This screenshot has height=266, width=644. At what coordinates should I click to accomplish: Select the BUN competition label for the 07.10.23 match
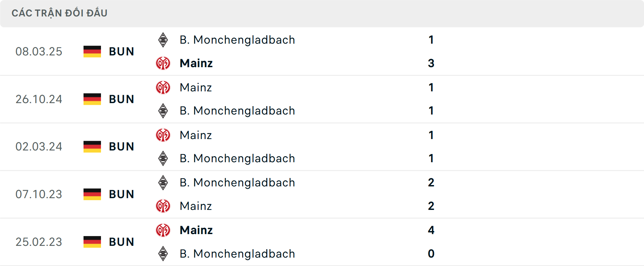point(121,194)
